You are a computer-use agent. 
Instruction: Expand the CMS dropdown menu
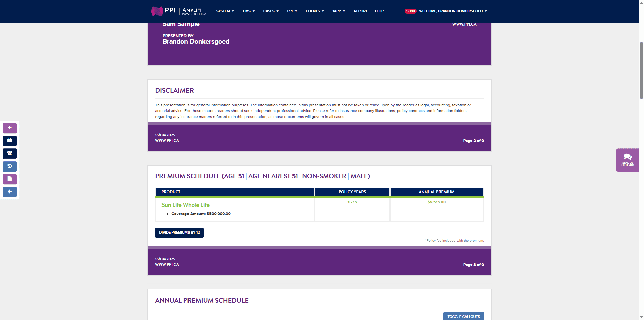(249, 11)
